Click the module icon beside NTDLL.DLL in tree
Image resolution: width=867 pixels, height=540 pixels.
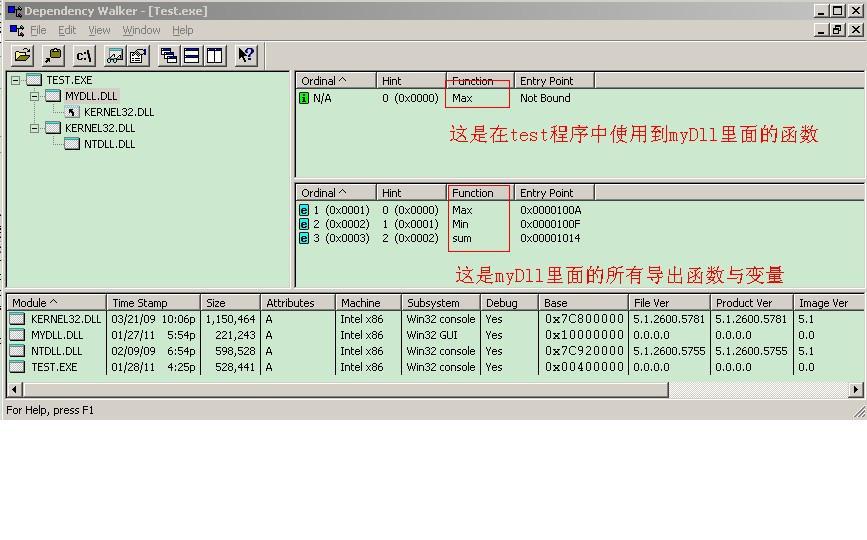(x=72, y=144)
